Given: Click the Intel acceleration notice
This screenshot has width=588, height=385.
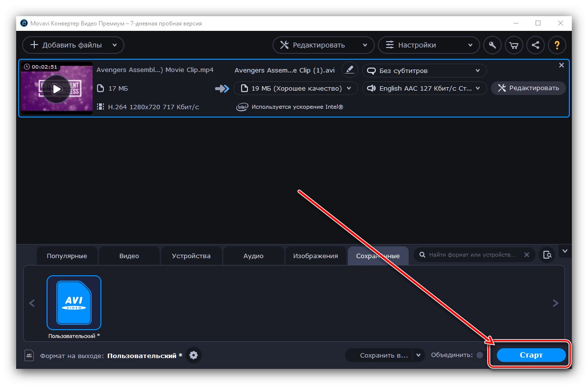Looking at the screenshot, I should [x=290, y=107].
